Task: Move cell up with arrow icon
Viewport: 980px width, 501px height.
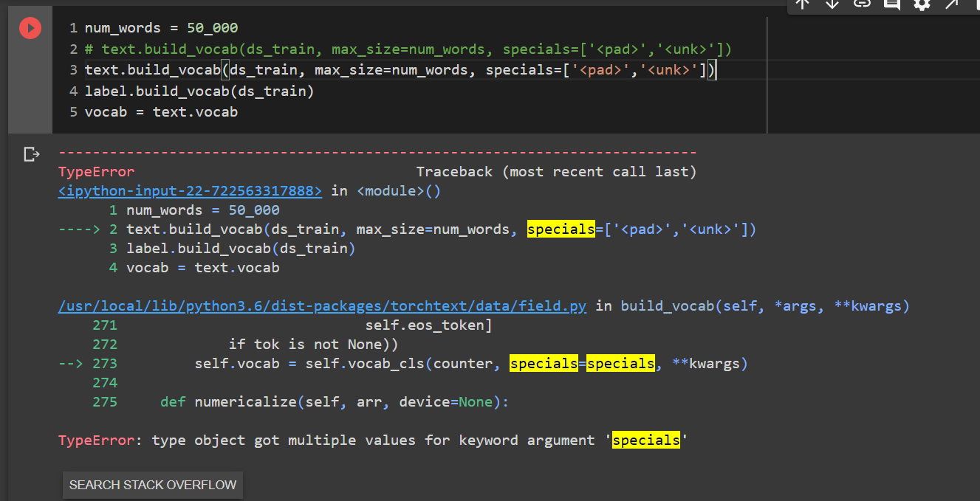Action: pos(803,4)
